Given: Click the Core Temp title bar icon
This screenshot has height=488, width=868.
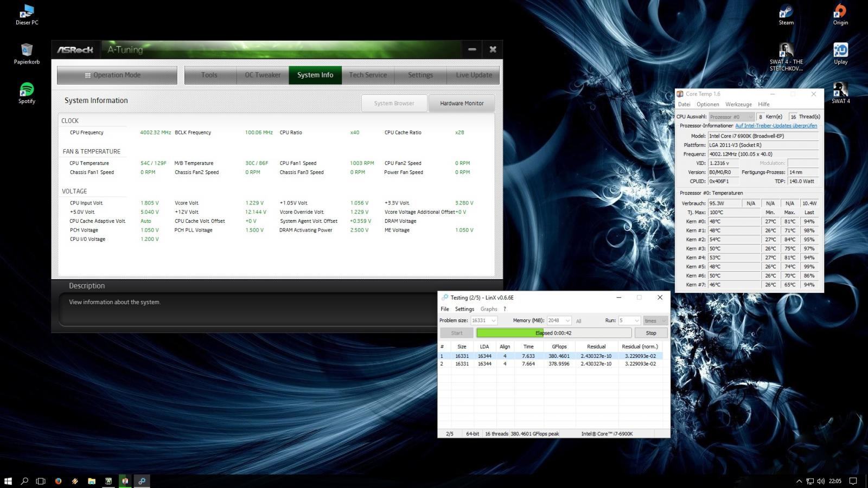Looking at the screenshot, I should [x=680, y=94].
